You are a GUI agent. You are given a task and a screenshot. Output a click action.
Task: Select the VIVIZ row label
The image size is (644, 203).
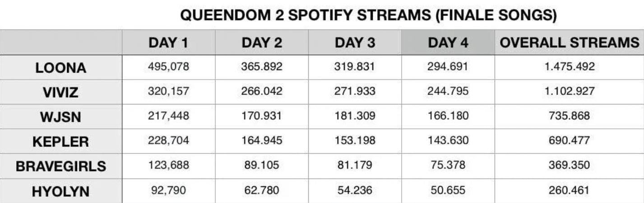click(x=61, y=92)
